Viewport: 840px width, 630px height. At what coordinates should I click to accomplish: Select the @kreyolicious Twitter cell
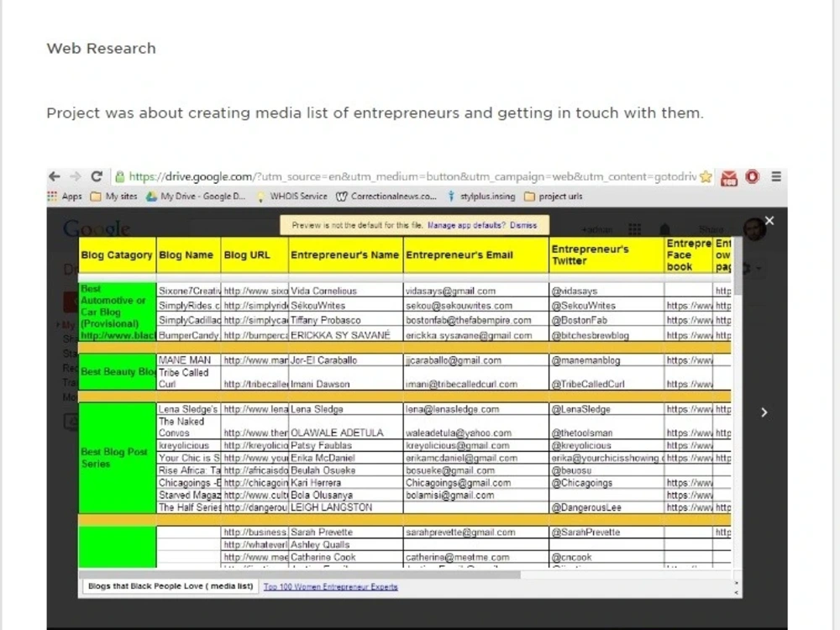point(606,445)
